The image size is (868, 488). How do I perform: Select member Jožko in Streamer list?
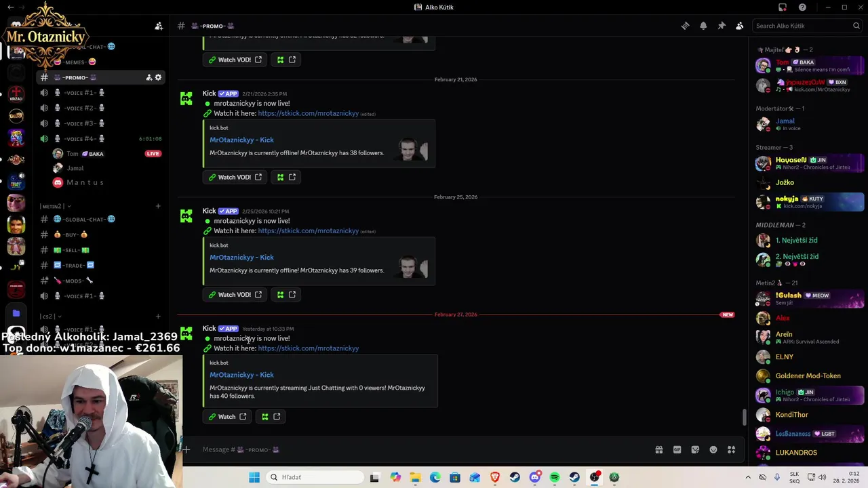(x=809, y=182)
